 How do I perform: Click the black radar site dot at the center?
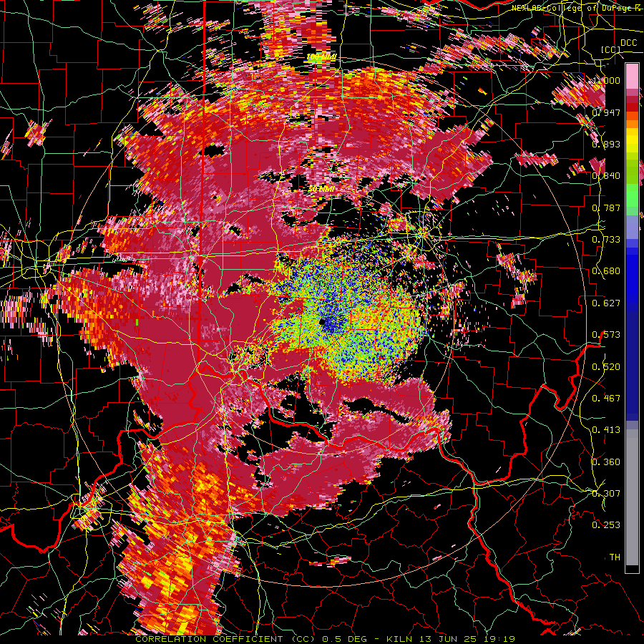tap(323, 323)
